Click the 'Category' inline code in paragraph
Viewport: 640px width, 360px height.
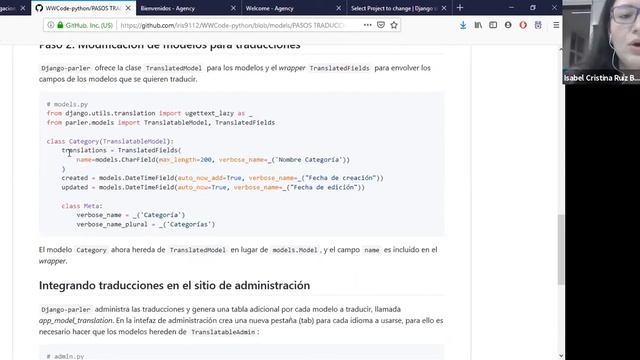coord(91,250)
